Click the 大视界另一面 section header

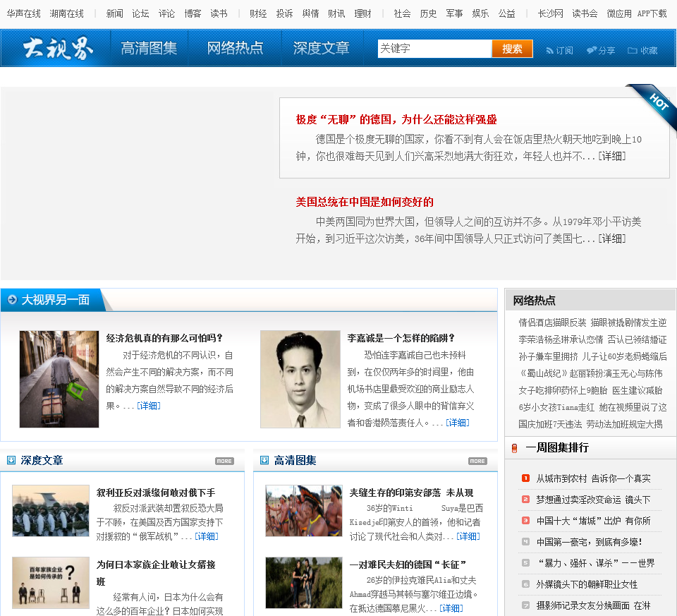tap(55, 300)
